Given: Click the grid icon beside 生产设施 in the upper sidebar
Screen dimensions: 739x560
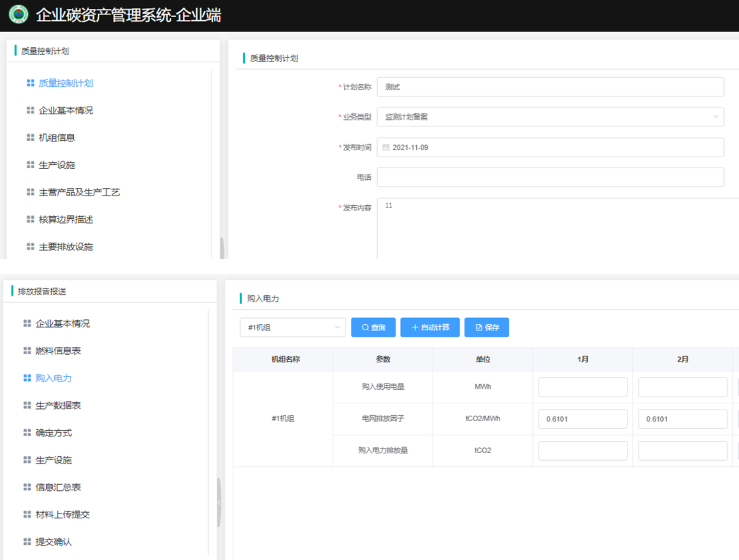Looking at the screenshot, I should (30, 165).
